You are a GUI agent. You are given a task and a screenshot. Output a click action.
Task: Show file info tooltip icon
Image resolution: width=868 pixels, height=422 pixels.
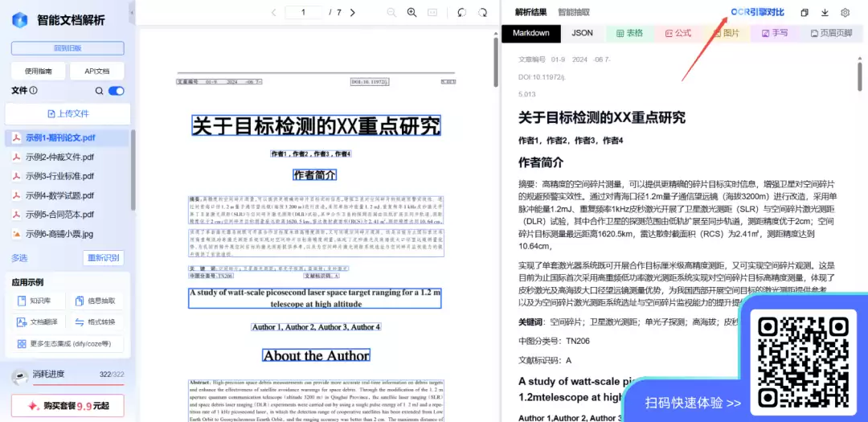tap(33, 91)
